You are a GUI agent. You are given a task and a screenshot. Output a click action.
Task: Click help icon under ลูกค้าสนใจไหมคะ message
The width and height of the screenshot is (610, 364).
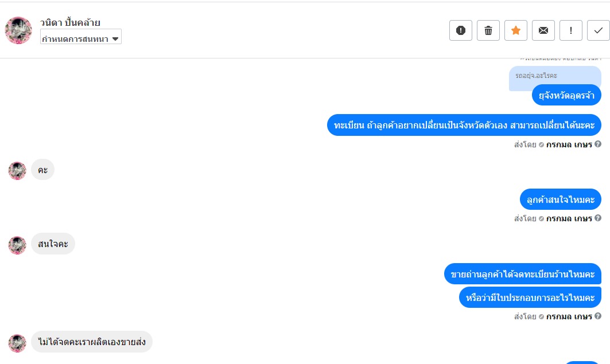[x=598, y=218]
